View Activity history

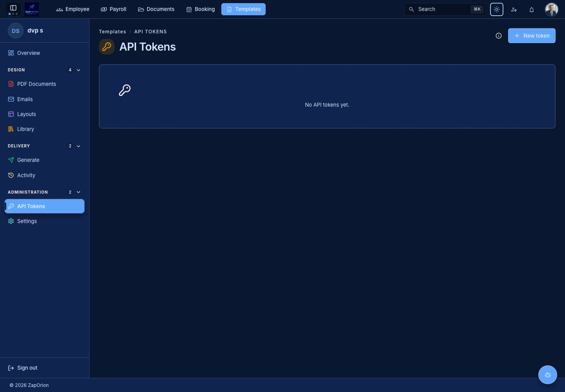[45, 175]
